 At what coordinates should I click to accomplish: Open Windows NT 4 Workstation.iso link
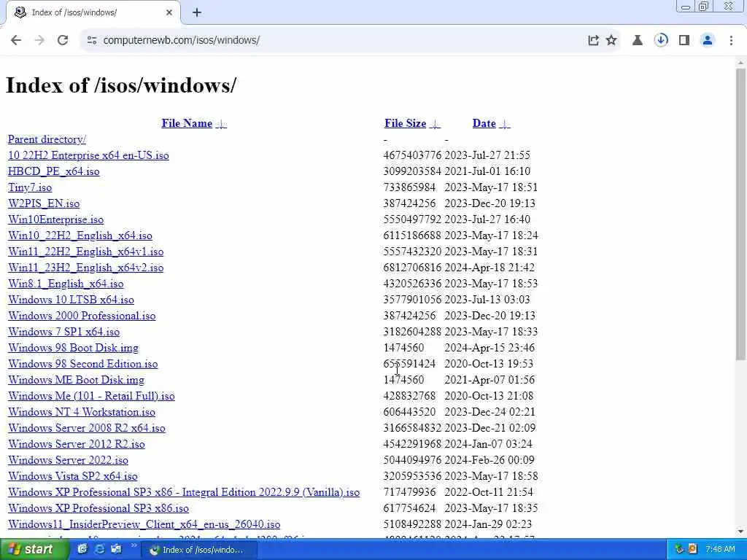pos(82,412)
